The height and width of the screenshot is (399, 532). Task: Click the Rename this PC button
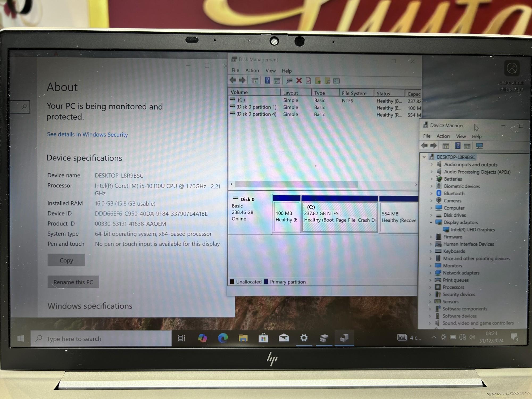(x=73, y=282)
